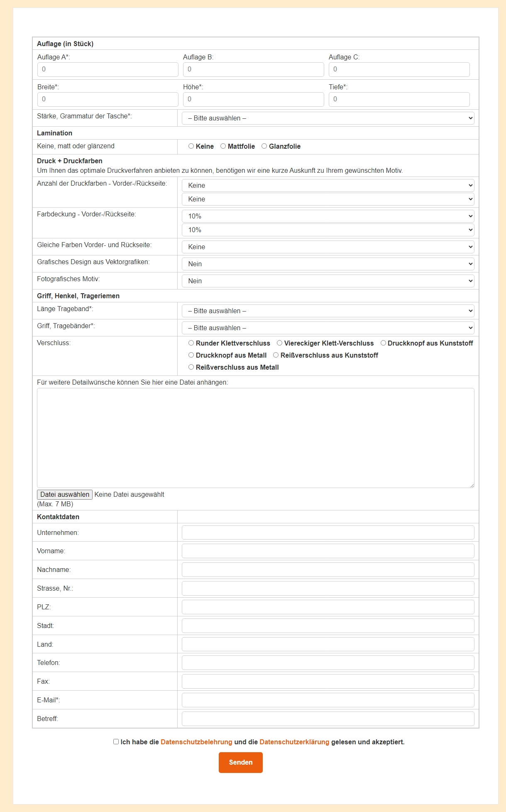
Task: Open the Datenschutzerklärung link
Action: pos(294,742)
